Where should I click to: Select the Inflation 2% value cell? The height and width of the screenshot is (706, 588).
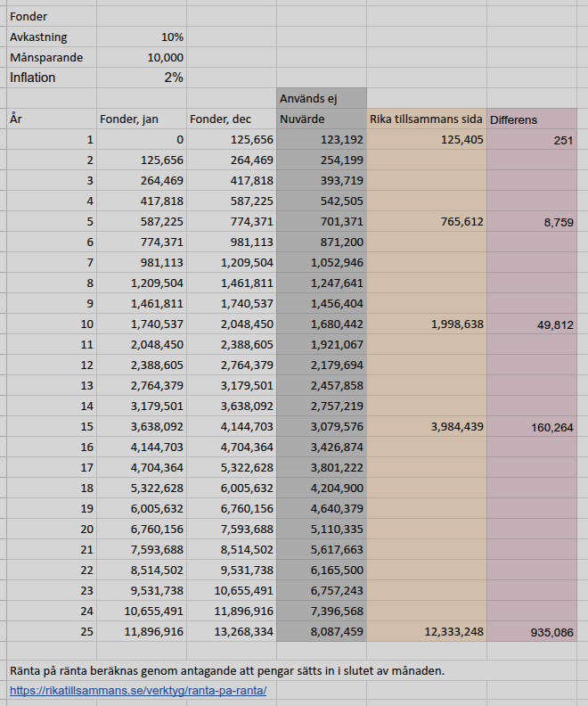pyautogui.click(x=143, y=78)
